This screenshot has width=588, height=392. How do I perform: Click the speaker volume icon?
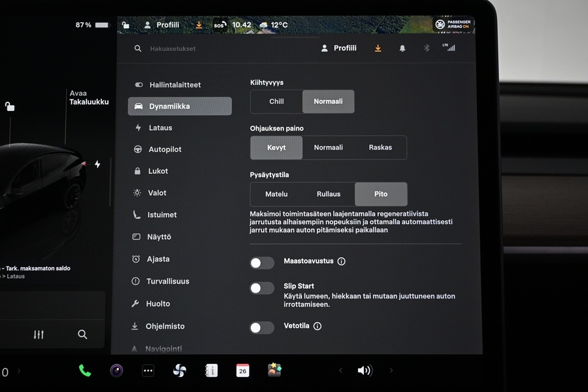[x=364, y=370]
